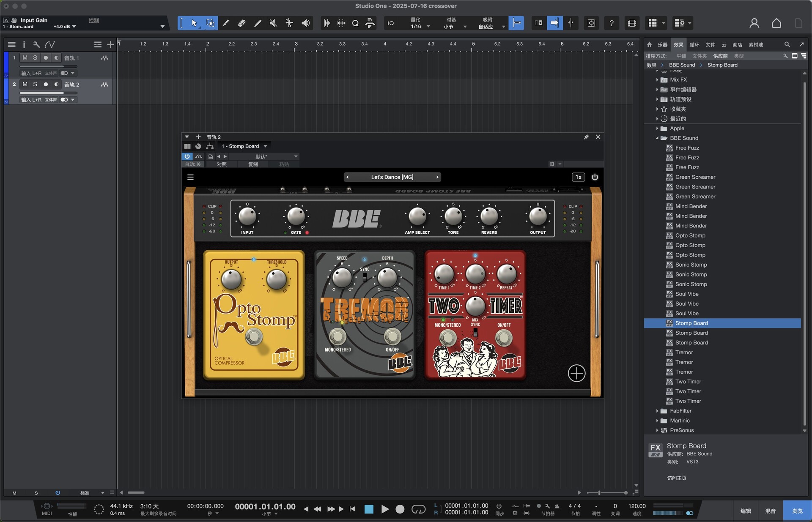Toggle monitor on 音轨 2
This screenshot has width=812, height=522.
(56, 85)
